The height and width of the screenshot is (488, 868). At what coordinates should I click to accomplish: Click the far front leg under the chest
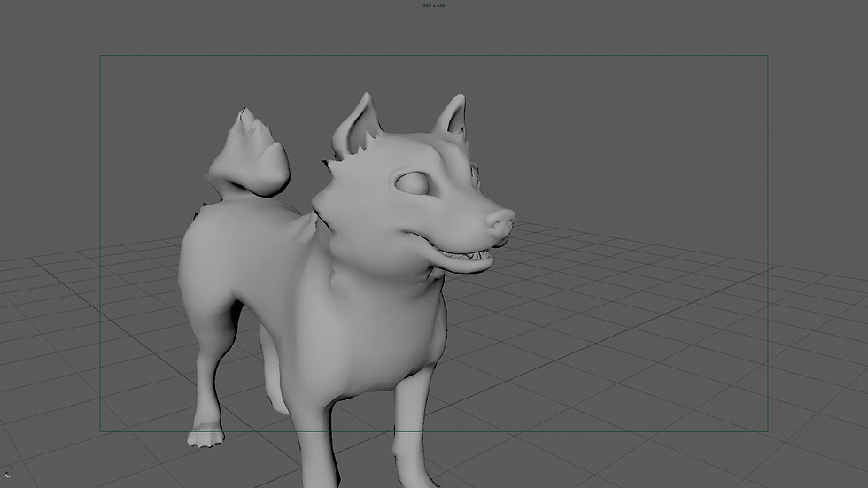click(x=413, y=431)
